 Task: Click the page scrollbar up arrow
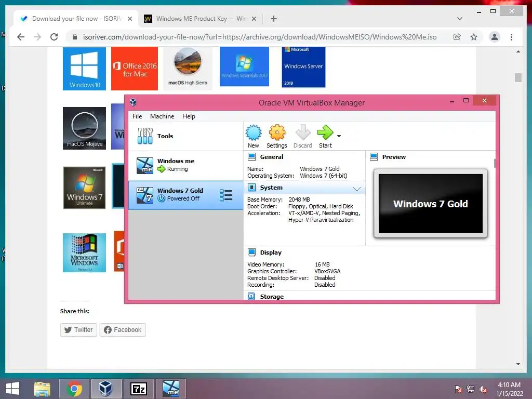click(518, 51)
